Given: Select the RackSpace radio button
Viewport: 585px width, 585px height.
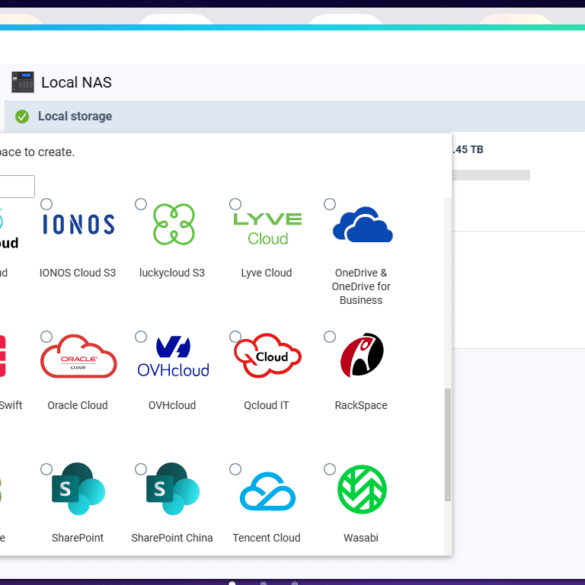Looking at the screenshot, I should 329,337.
